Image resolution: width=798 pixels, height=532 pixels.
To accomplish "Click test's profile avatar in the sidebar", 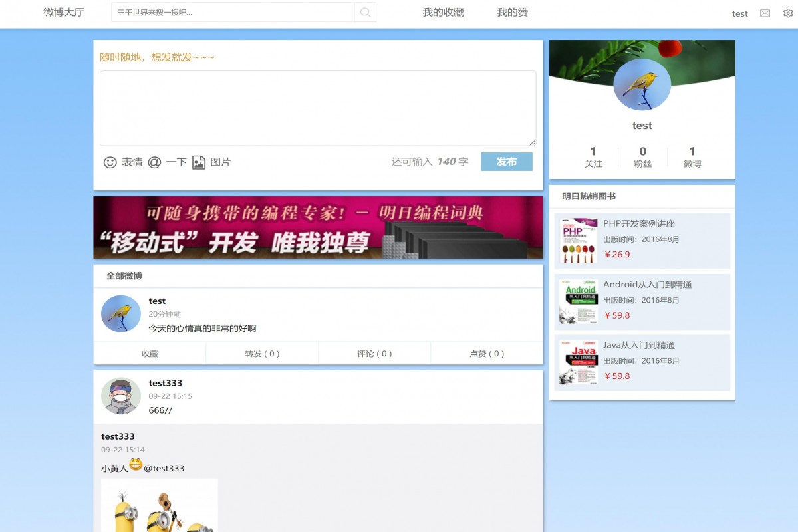I will [642, 84].
